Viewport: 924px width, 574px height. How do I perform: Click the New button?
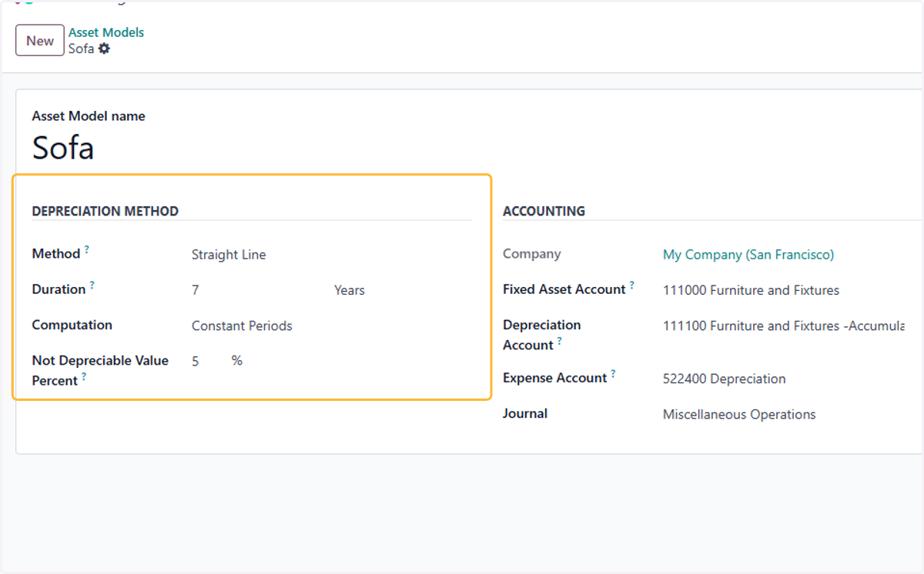pos(40,41)
